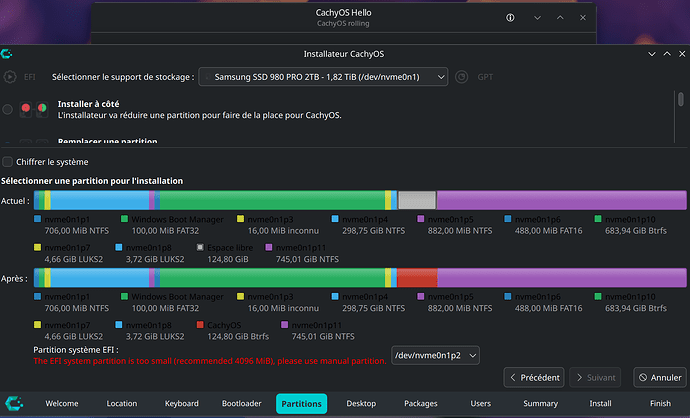
Task: Select the 'Installer à côté' radio option
Action: [x=9, y=108]
